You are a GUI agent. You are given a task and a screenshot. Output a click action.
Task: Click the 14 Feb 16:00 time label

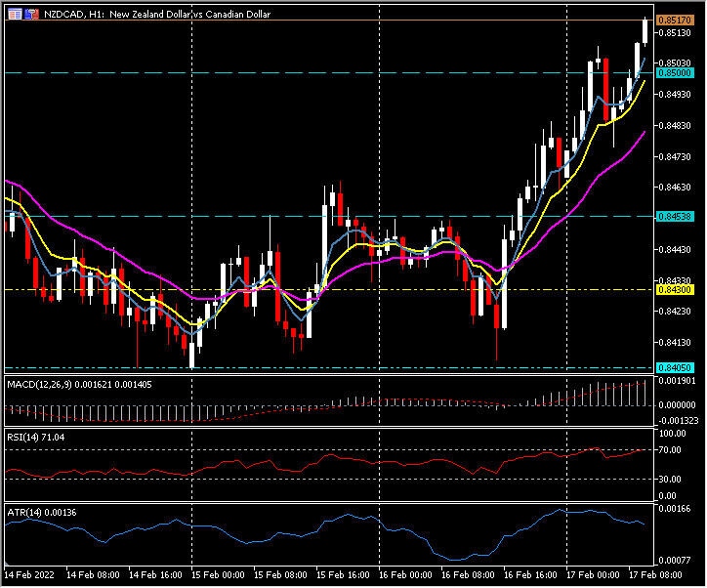pos(155,575)
